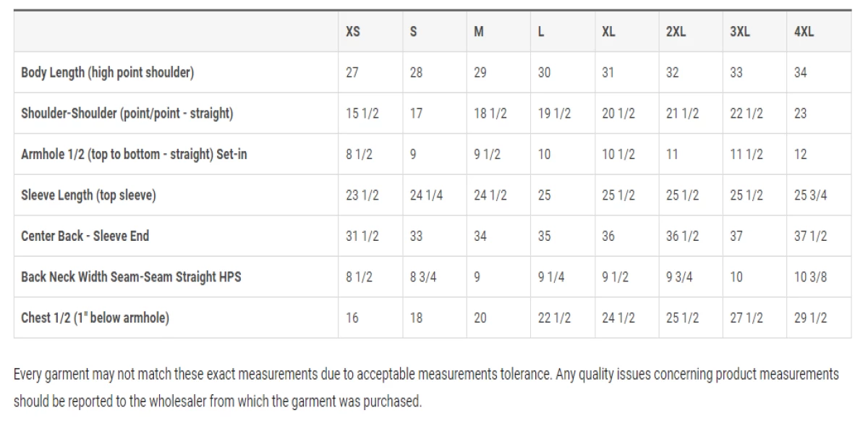This screenshot has height=434, width=868.
Task: Select the Sleeve Length (top sleeve) row label
Action: click(88, 195)
